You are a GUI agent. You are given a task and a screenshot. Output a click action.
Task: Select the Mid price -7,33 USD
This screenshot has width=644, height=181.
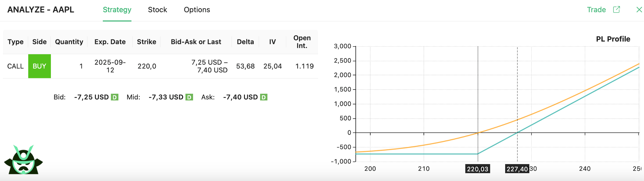click(x=166, y=97)
